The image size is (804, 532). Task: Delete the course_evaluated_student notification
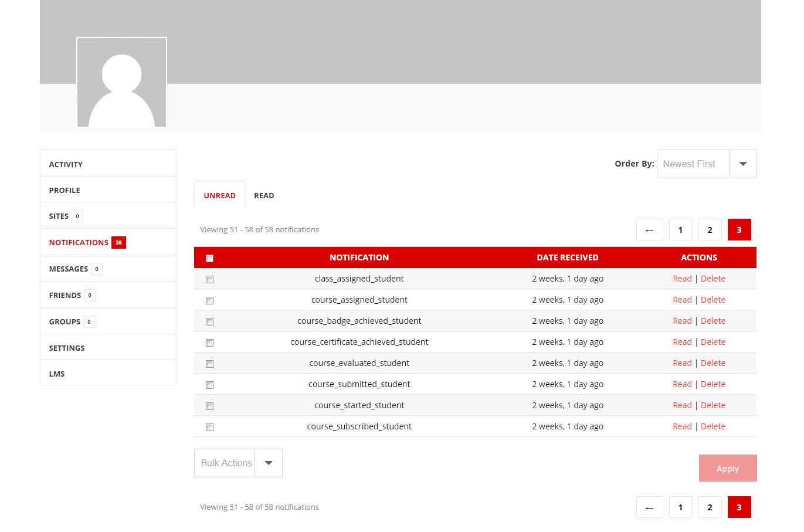[713, 363]
